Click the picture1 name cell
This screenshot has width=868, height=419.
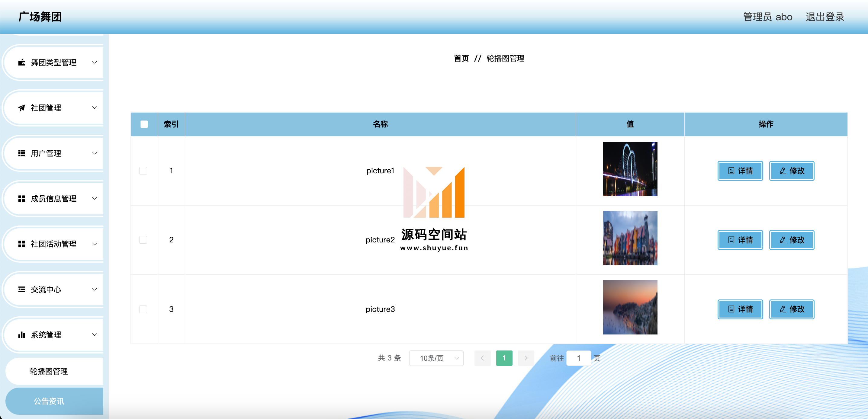tap(380, 171)
